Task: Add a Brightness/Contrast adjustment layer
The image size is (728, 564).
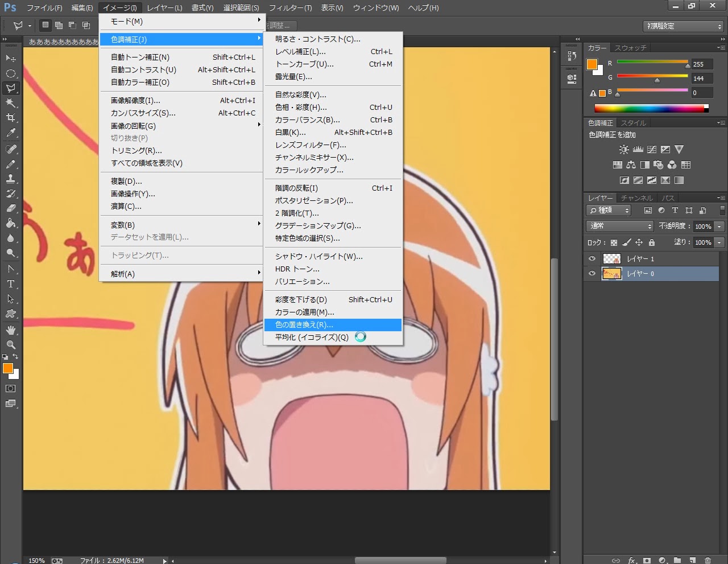Action: 624,150
